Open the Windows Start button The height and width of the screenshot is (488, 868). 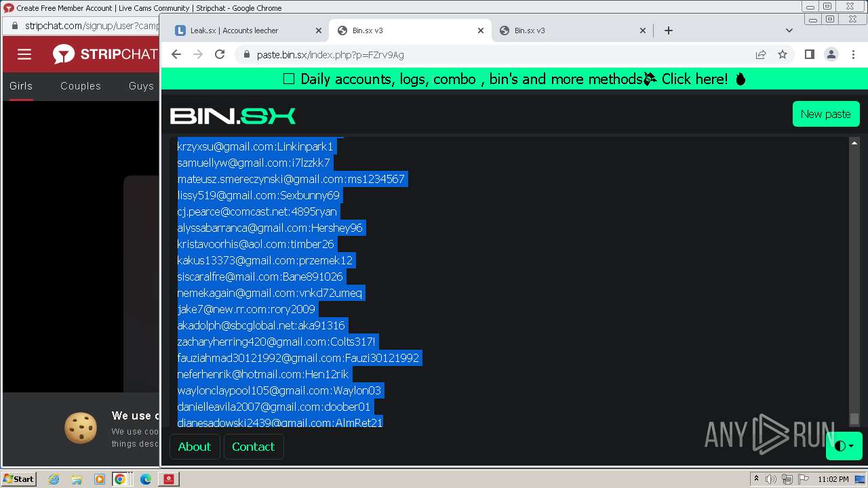point(18,479)
